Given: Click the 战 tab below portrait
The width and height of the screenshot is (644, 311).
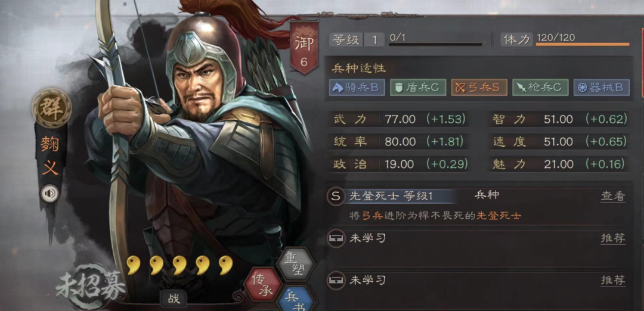Looking at the screenshot, I should click(174, 298).
